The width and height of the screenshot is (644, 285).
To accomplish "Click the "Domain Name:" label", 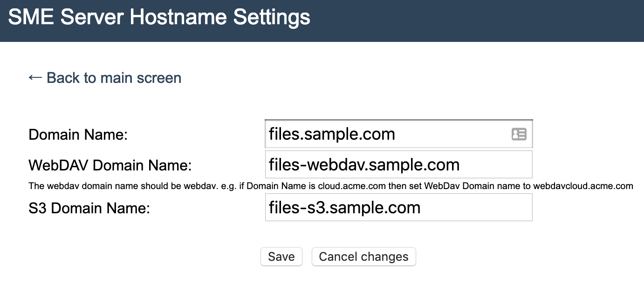I will coord(78,135).
